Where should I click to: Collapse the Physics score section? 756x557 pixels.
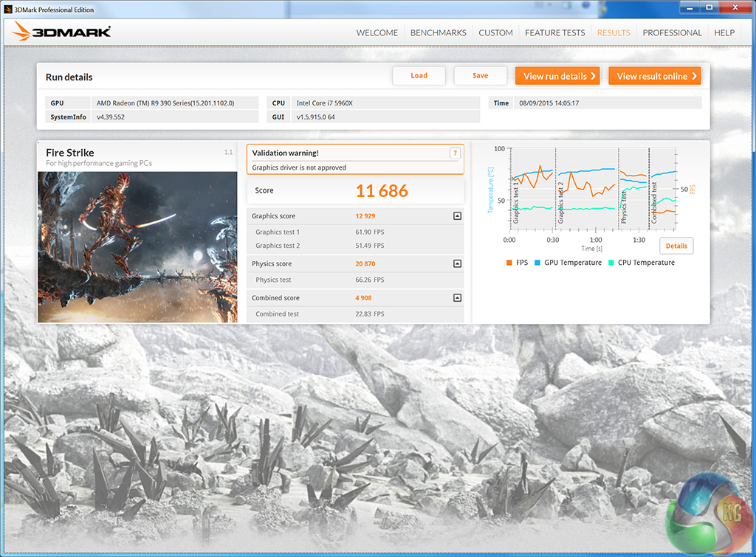457,263
